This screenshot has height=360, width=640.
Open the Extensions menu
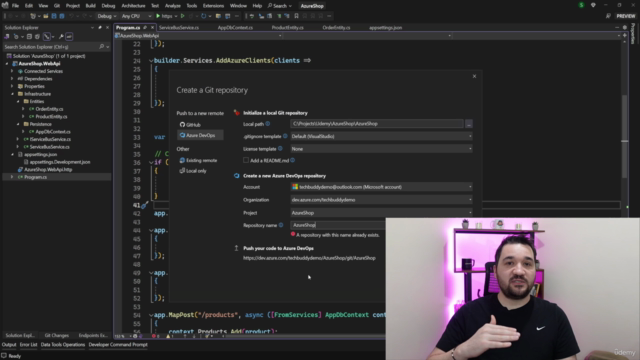[x=213, y=6]
